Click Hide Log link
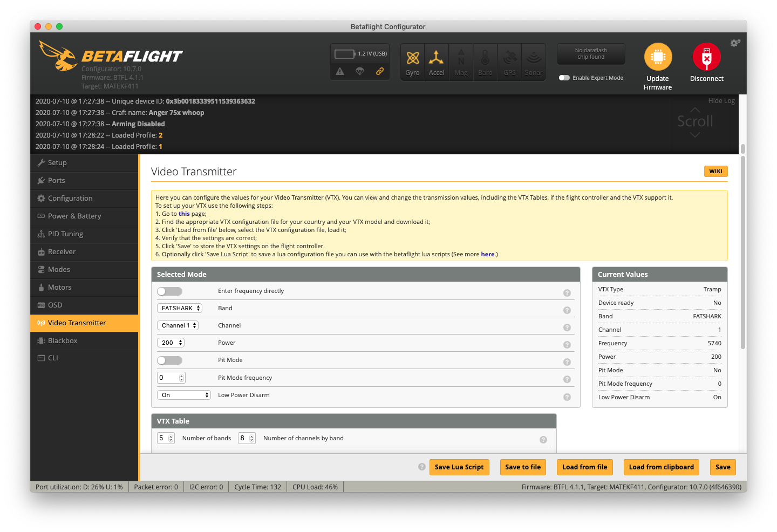The image size is (777, 532). point(721,101)
